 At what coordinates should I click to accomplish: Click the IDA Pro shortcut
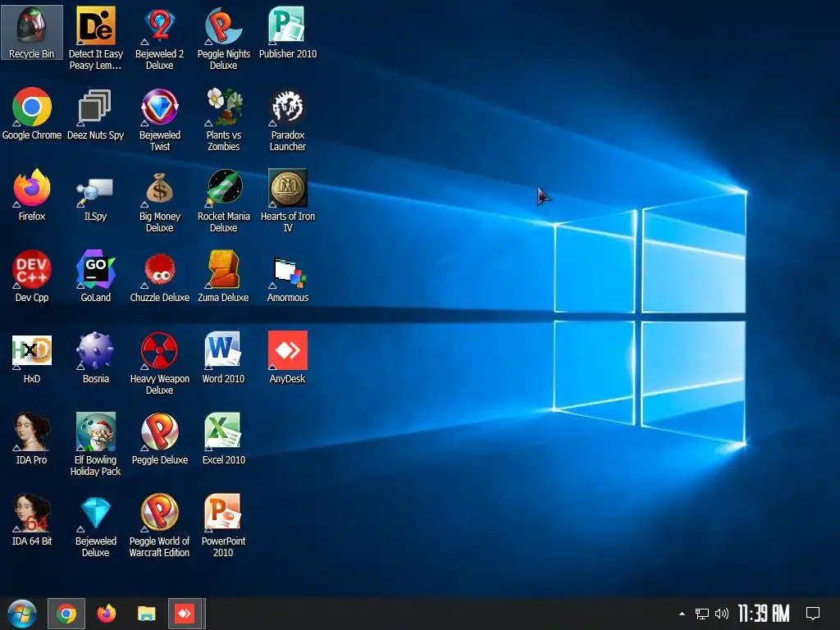pyautogui.click(x=32, y=439)
